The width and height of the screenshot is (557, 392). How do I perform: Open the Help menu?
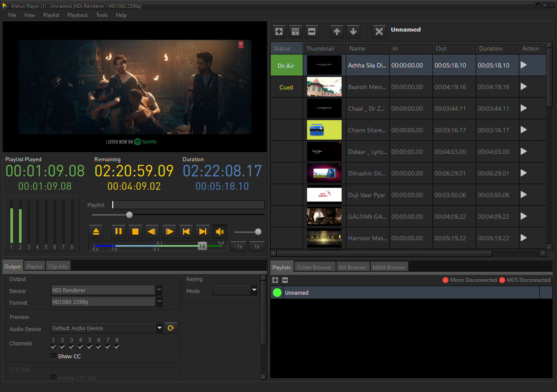tap(121, 15)
